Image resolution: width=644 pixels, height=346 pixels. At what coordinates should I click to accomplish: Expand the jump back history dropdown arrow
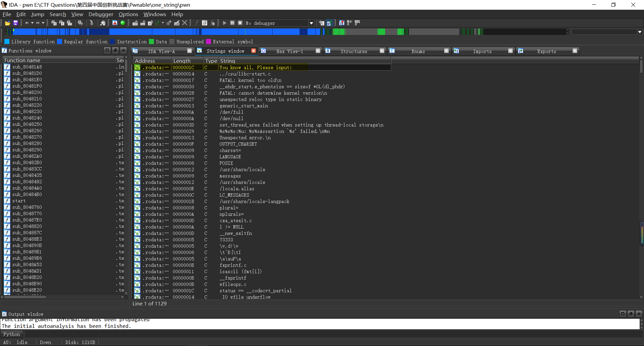tap(32, 23)
